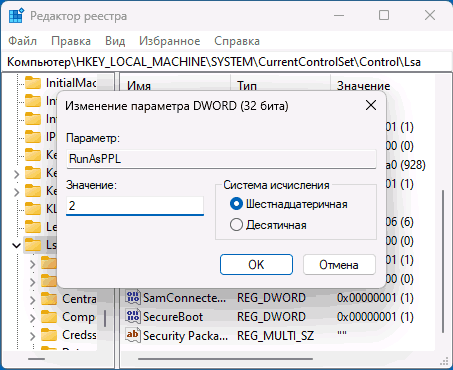This screenshot has width=453, height=370.
Task: Select the Credss tree item label
Action: point(79,335)
